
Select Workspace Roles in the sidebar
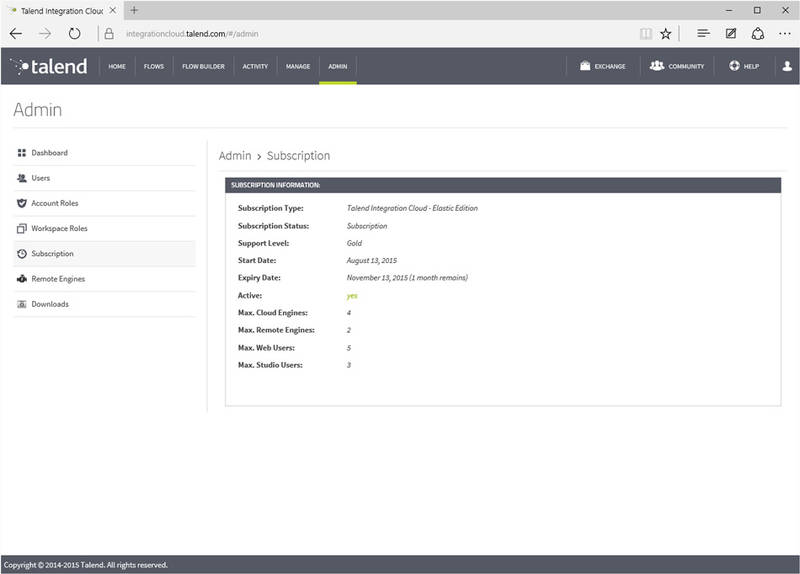[104, 229]
